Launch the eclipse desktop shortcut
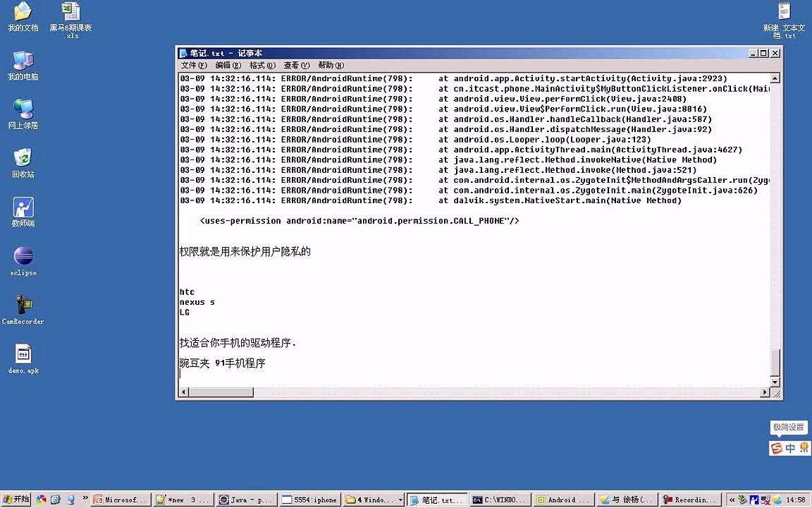Viewport: 812px width, 508px height. pos(23,261)
